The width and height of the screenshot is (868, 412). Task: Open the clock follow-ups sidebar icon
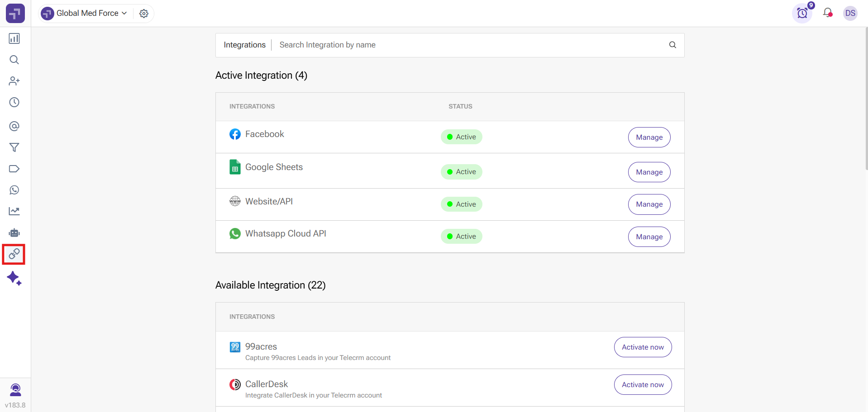point(14,102)
